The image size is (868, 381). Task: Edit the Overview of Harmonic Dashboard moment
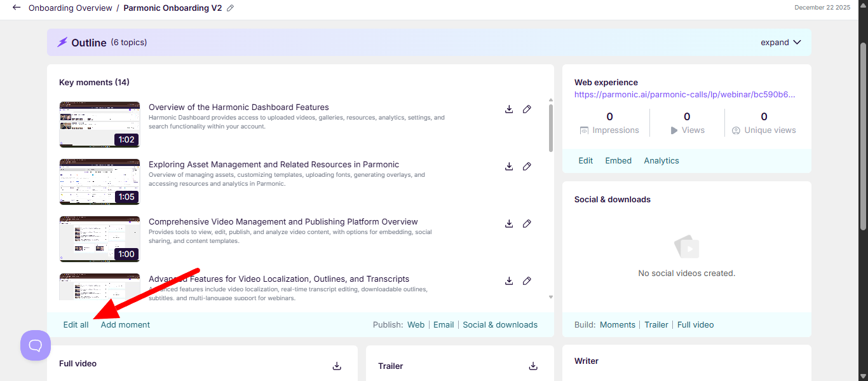pos(527,109)
